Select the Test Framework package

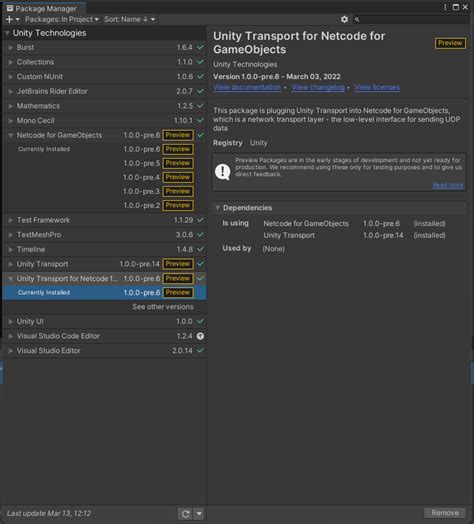point(104,220)
